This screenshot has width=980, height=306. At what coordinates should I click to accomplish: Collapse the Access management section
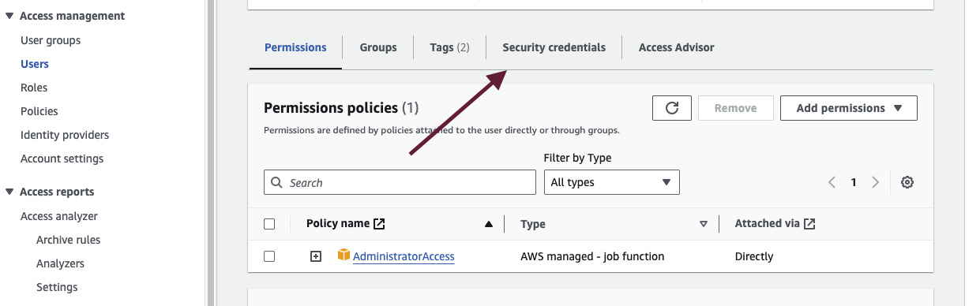click(x=9, y=16)
